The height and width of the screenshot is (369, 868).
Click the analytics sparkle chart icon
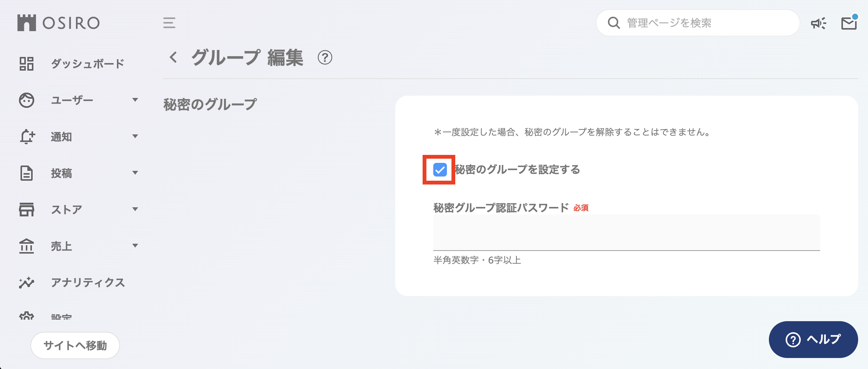pos(27,283)
